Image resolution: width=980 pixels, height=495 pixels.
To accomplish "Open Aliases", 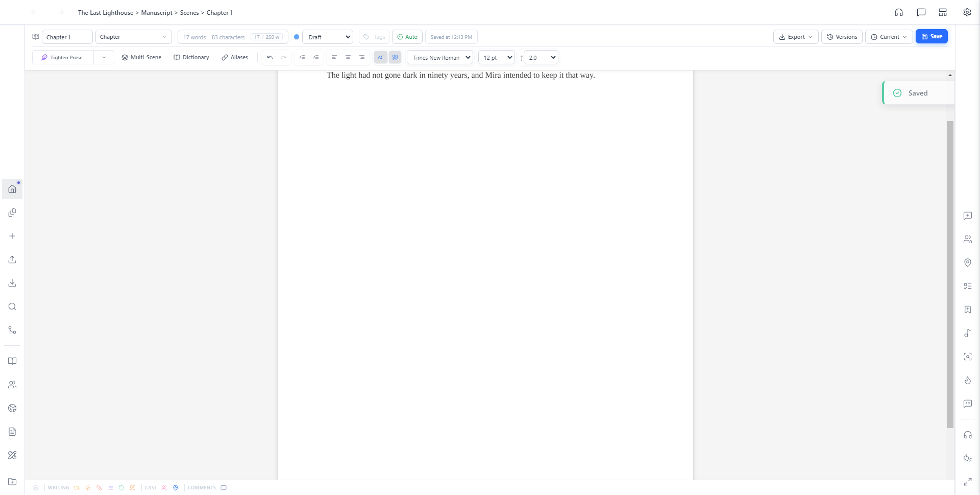I will tap(235, 58).
